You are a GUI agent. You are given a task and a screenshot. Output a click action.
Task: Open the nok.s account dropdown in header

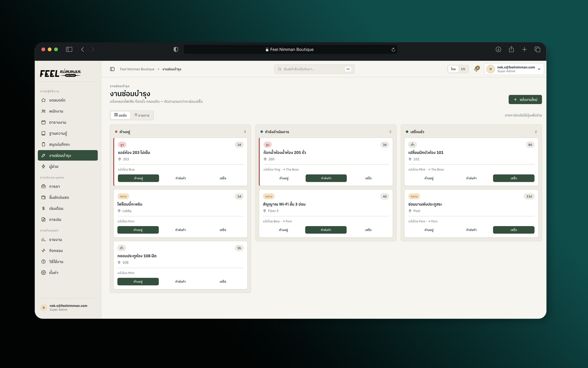tap(514, 69)
